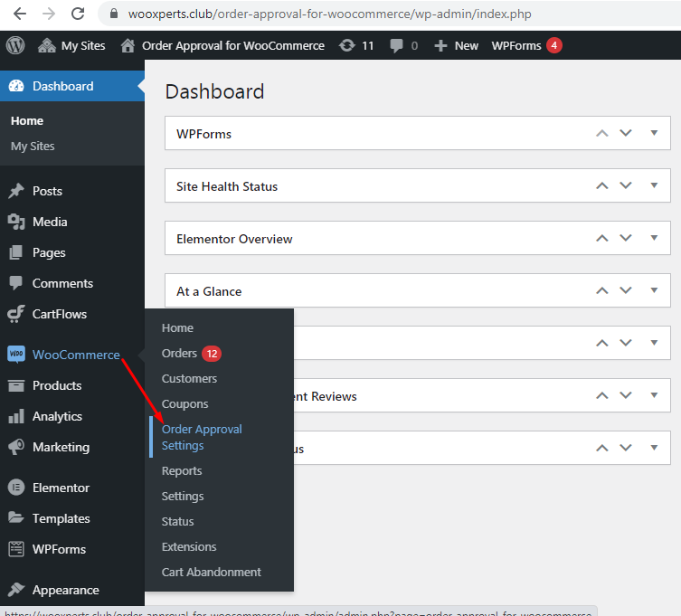
Task: Click the WordPress logo icon in admin bar
Action: (15, 45)
